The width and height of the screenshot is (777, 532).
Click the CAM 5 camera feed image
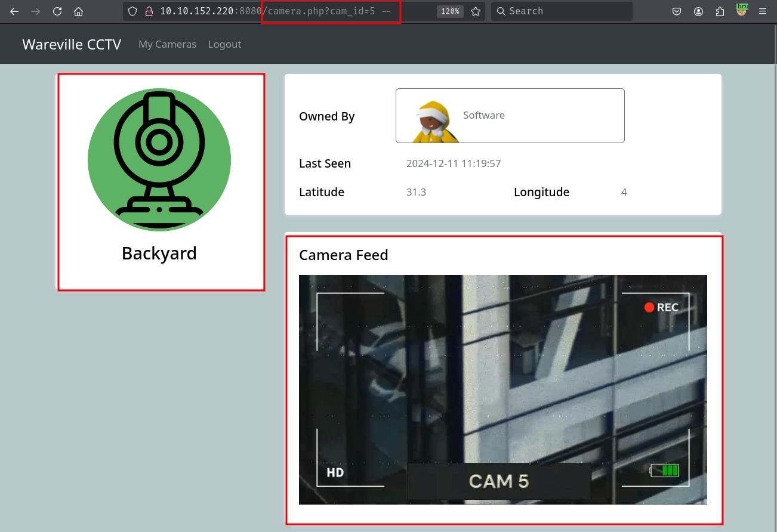502,389
